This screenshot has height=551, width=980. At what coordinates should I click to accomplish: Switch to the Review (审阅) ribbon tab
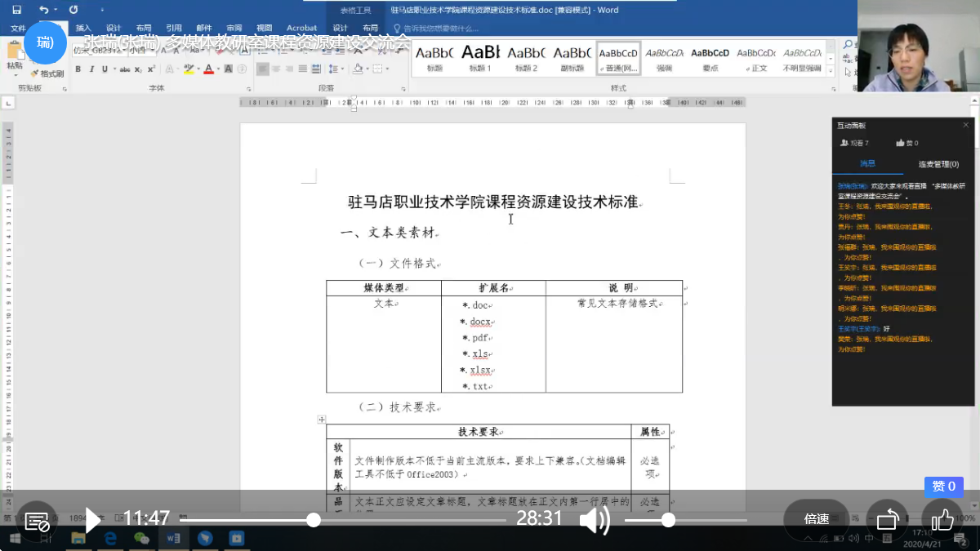(234, 29)
